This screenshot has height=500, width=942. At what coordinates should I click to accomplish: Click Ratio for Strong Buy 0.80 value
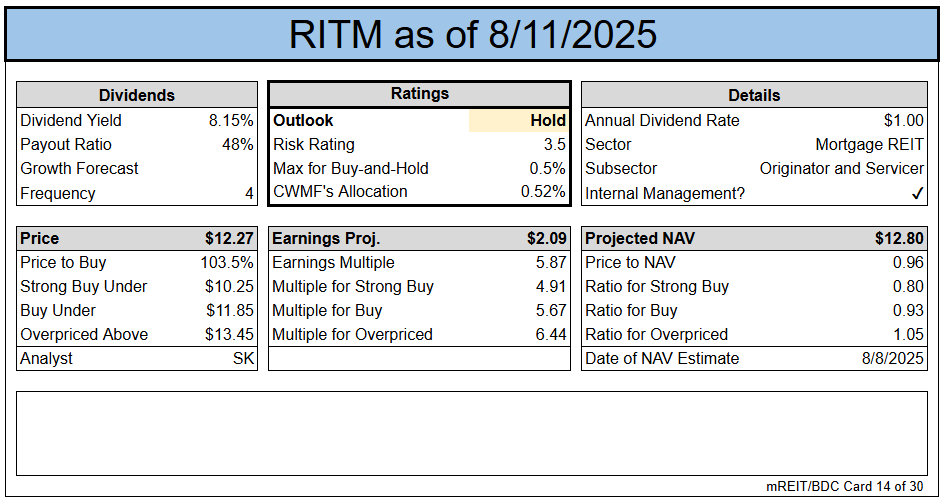[x=908, y=287]
